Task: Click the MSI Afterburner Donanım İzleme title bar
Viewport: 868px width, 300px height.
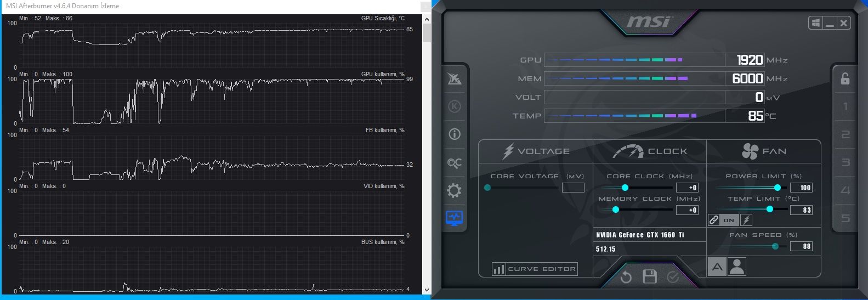Action: tap(211, 6)
